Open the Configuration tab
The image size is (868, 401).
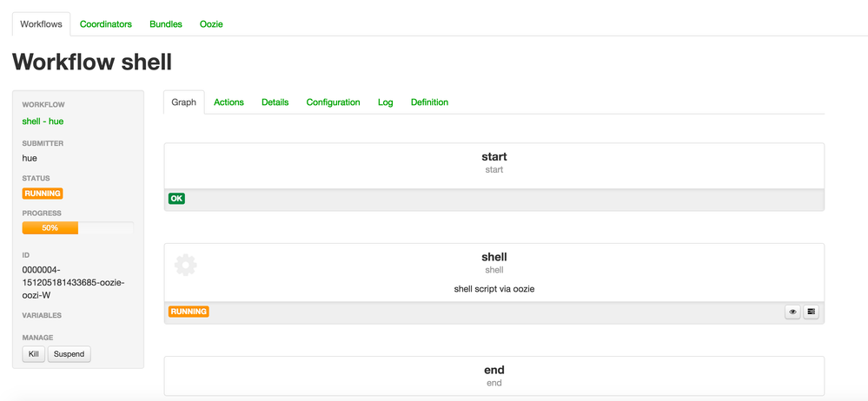[333, 102]
